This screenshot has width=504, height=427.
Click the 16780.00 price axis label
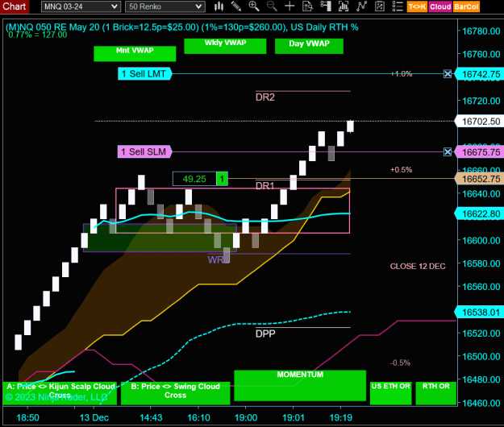(x=481, y=31)
